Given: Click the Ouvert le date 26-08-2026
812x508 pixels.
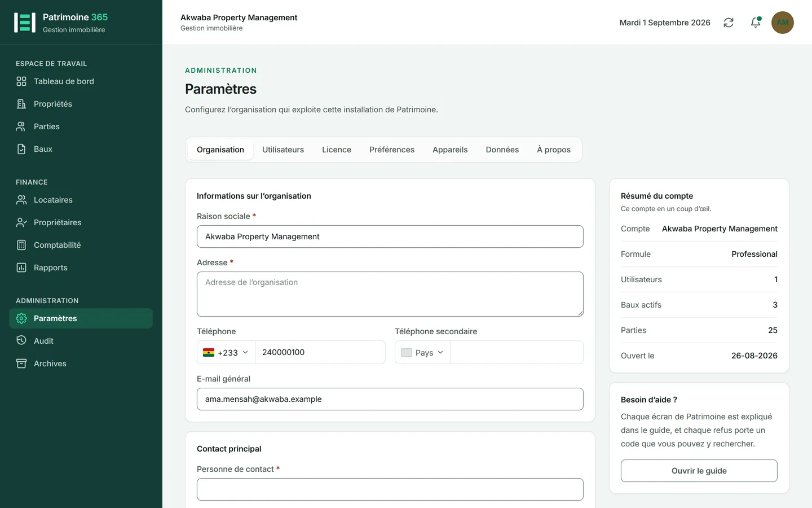Looking at the screenshot, I should pyautogui.click(x=754, y=356).
